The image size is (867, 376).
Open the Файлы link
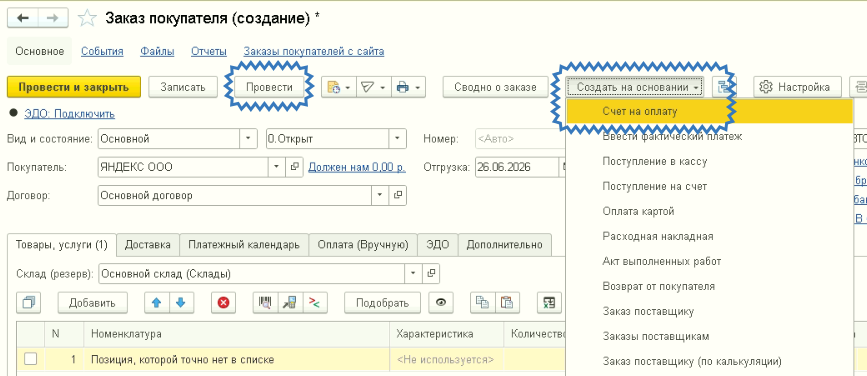click(x=157, y=51)
